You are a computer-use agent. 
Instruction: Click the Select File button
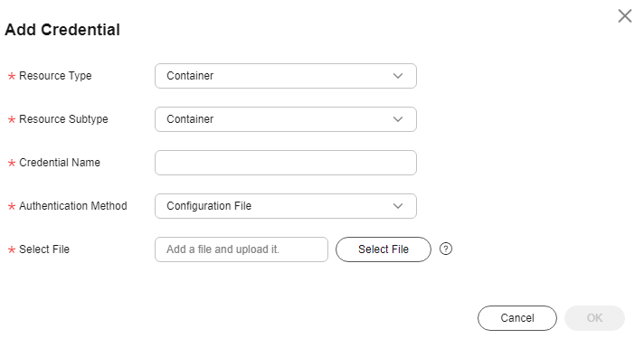point(384,249)
